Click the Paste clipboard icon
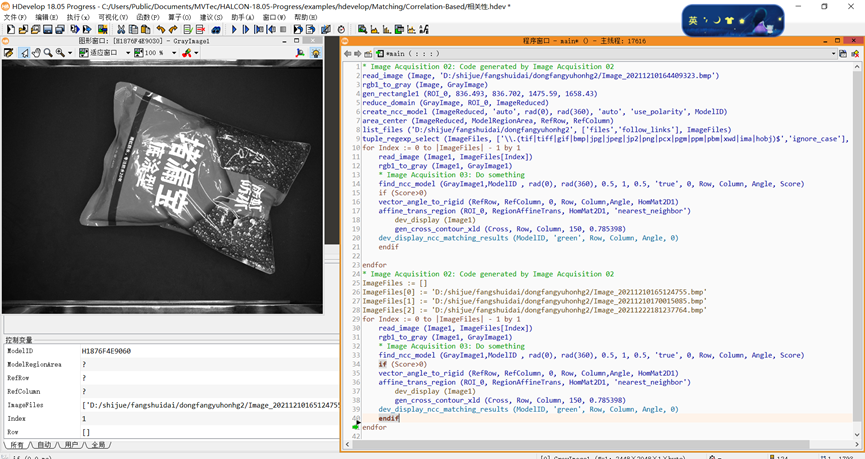Image resolution: width=865 pixels, height=459 pixels. (x=146, y=29)
